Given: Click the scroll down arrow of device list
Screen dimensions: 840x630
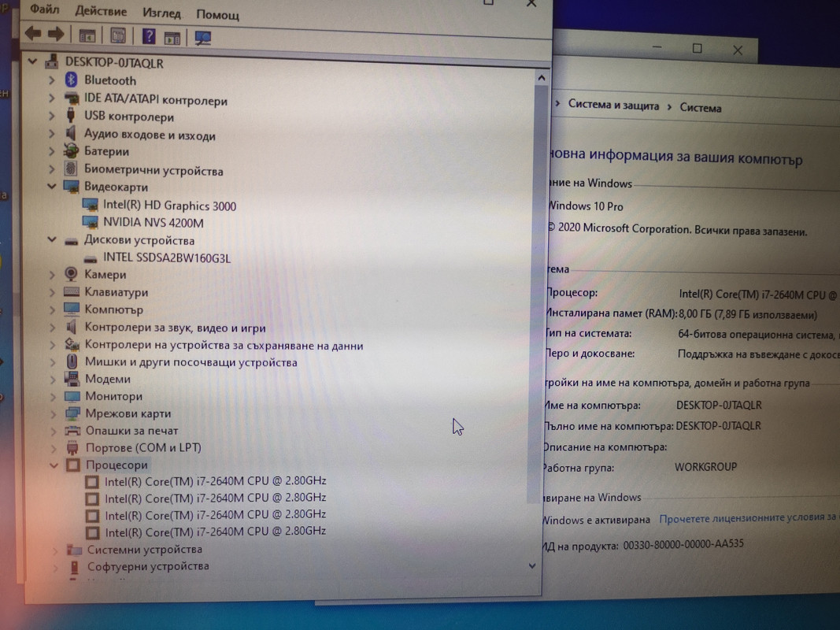Looking at the screenshot, I should [x=532, y=565].
